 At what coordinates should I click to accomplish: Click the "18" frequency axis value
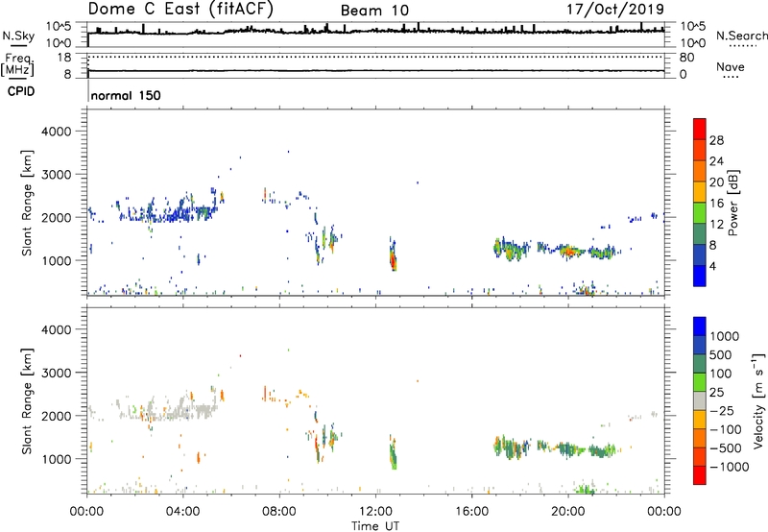[x=64, y=58]
